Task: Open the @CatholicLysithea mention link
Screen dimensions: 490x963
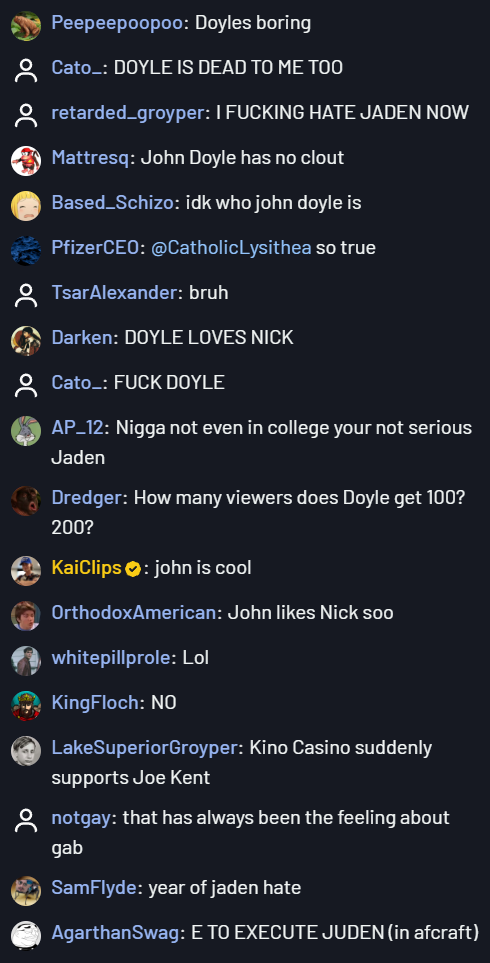Action: (x=231, y=248)
